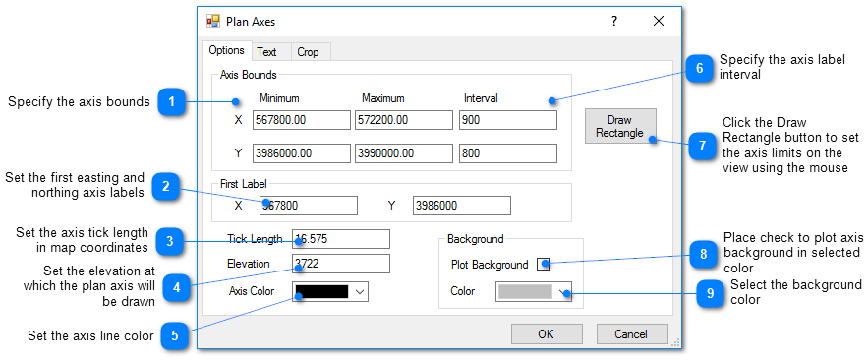
Task: Click the Tick Length input field
Action: [341, 239]
